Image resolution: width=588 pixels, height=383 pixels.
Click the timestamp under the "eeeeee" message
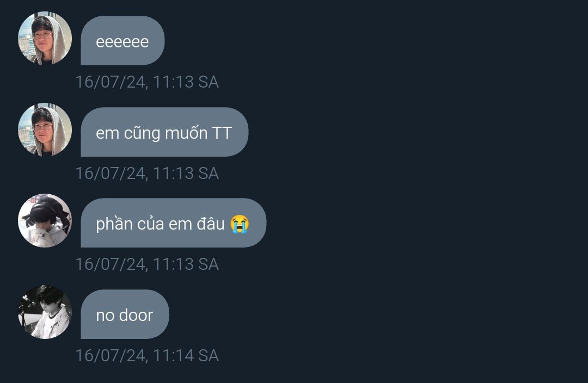147,82
